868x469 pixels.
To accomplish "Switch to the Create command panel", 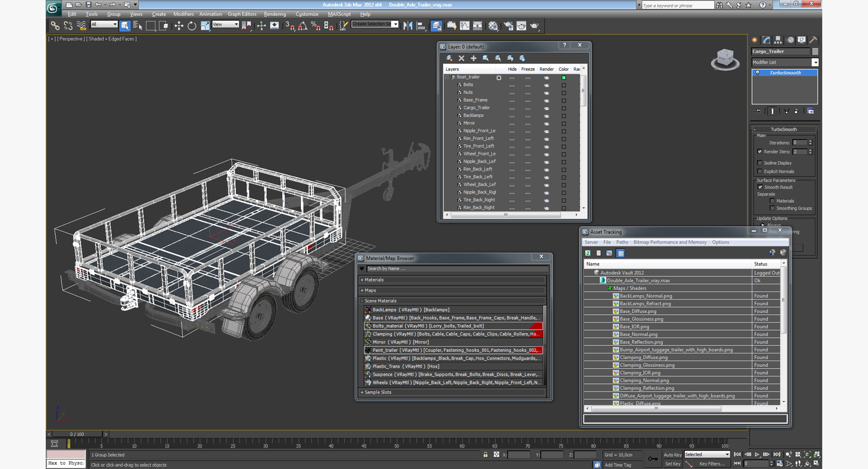I will (755, 40).
